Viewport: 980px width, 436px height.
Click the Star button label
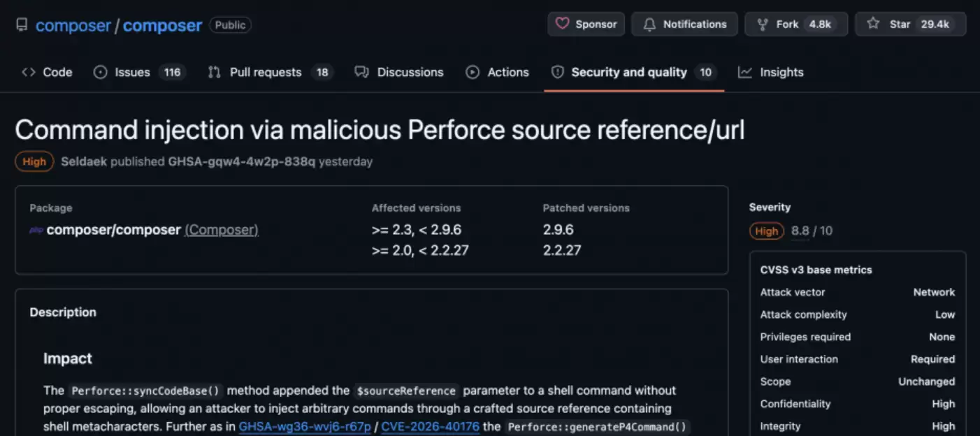click(x=900, y=24)
